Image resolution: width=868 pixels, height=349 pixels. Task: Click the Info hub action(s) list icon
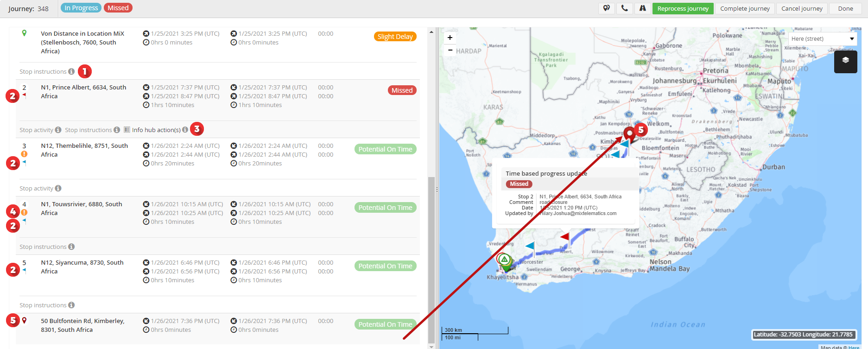tap(127, 130)
